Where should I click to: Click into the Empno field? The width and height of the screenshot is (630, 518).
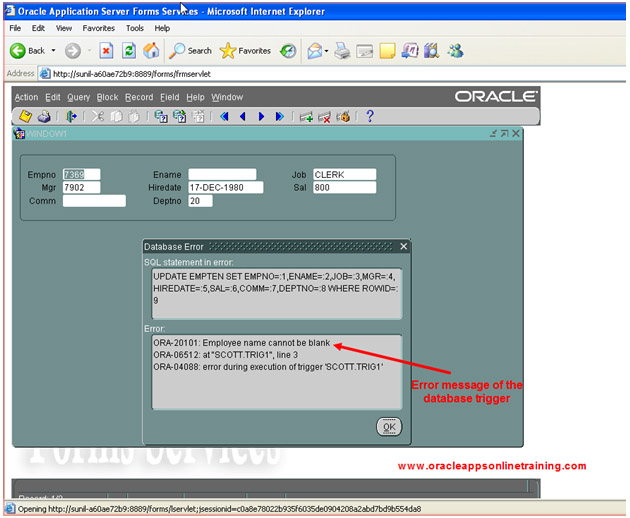pyautogui.click(x=82, y=174)
